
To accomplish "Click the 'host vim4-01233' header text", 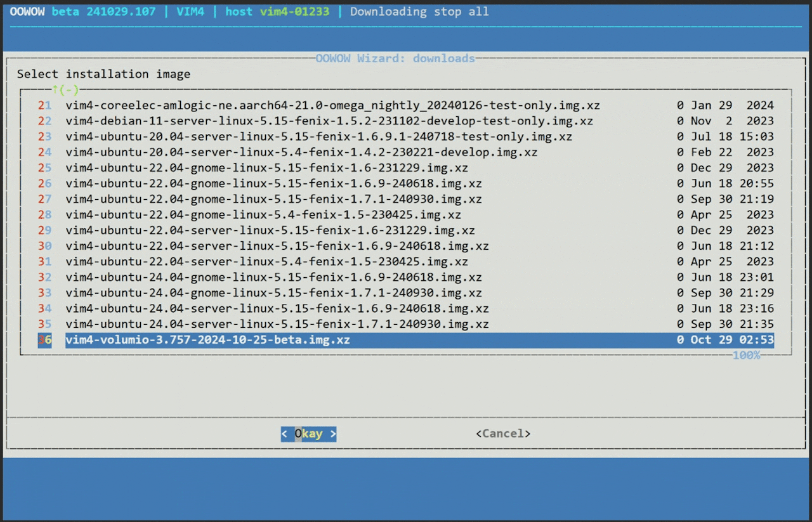I will 277,11.
